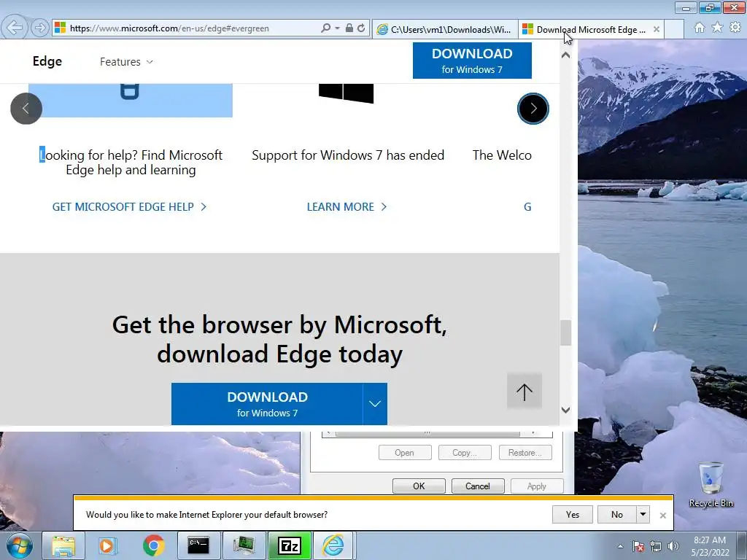Viewport: 747px width, 560px height.
Task: Show the previous carousel slide
Action: point(26,109)
